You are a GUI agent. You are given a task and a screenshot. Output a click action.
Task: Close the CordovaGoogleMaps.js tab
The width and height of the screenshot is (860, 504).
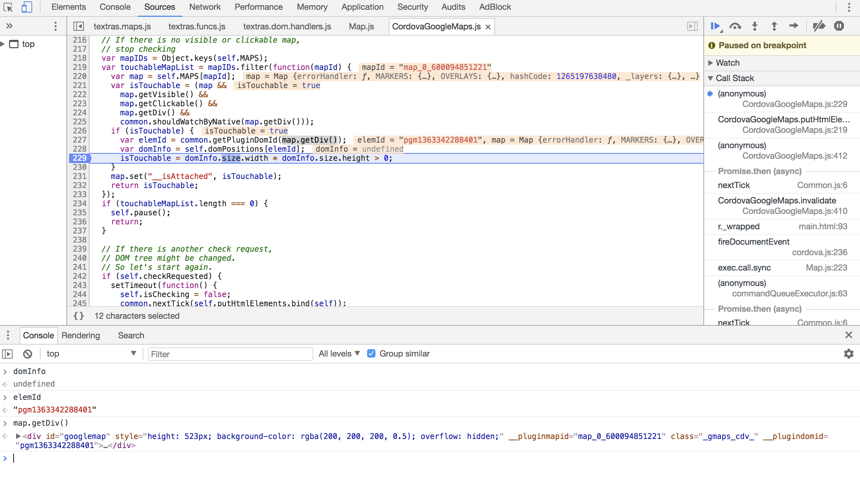pyautogui.click(x=488, y=27)
